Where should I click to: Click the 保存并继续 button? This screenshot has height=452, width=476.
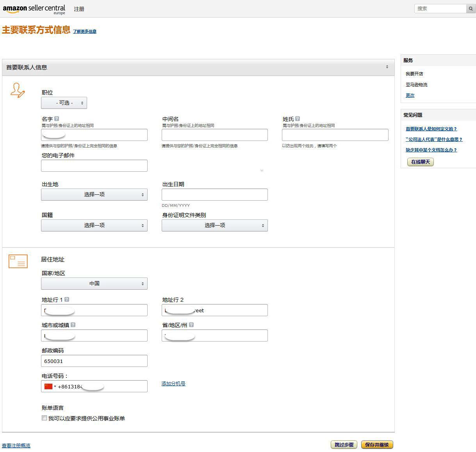pyautogui.click(x=377, y=445)
